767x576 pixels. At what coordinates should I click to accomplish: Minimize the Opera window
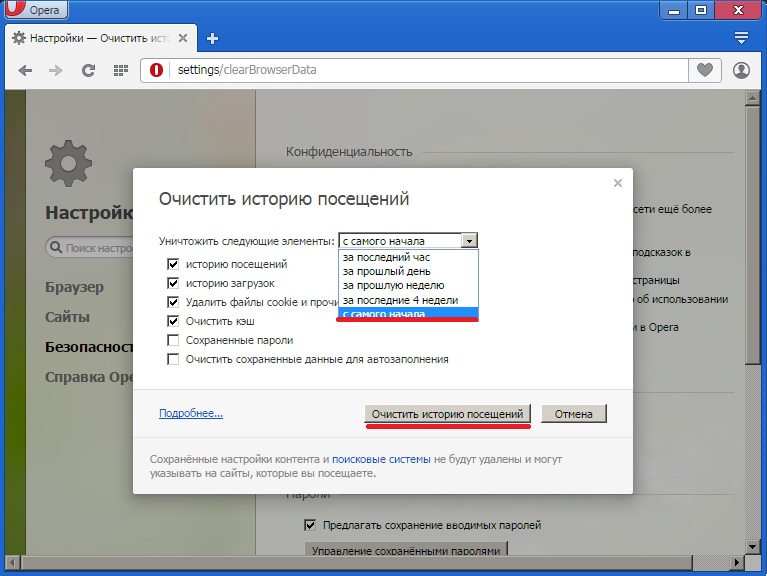(674, 10)
